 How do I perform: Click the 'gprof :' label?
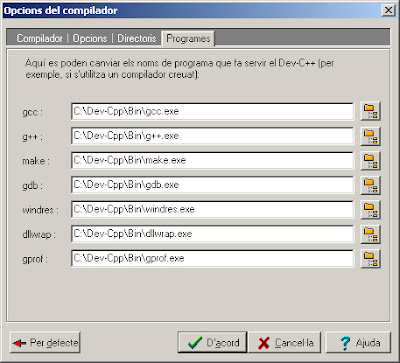[x=35, y=259]
